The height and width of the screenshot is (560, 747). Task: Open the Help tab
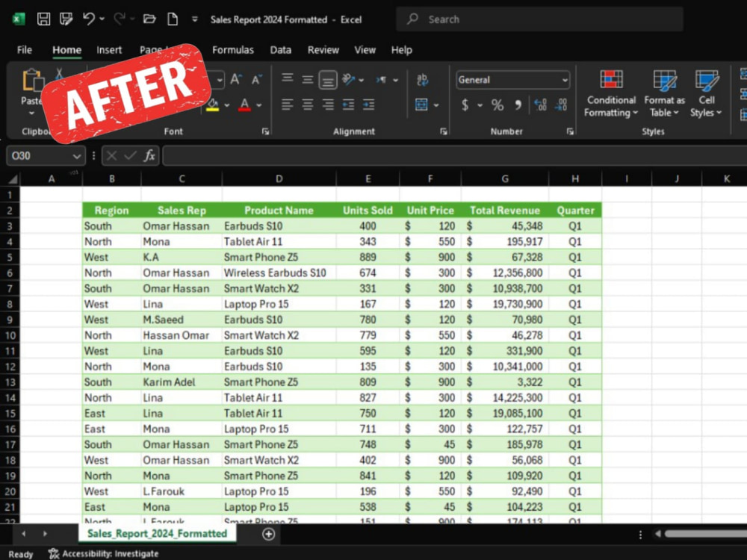click(402, 50)
